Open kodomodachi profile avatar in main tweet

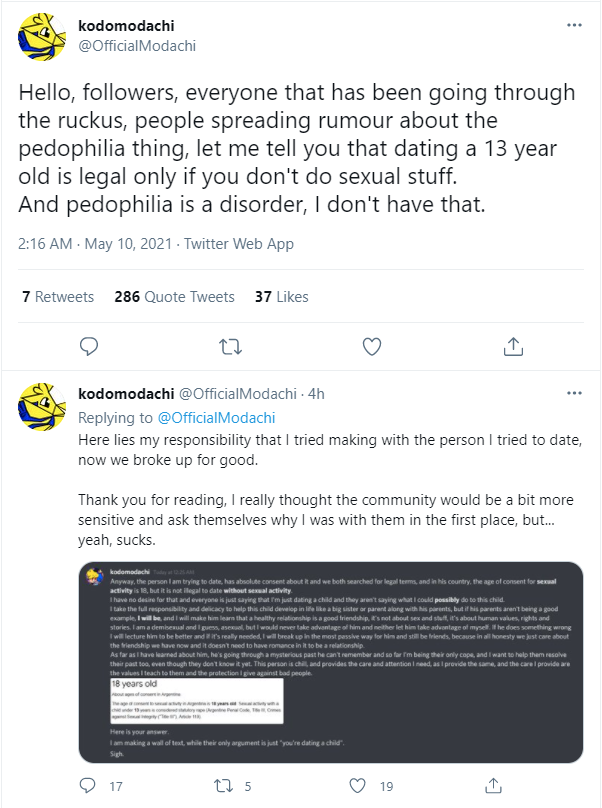[x=42, y=37]
